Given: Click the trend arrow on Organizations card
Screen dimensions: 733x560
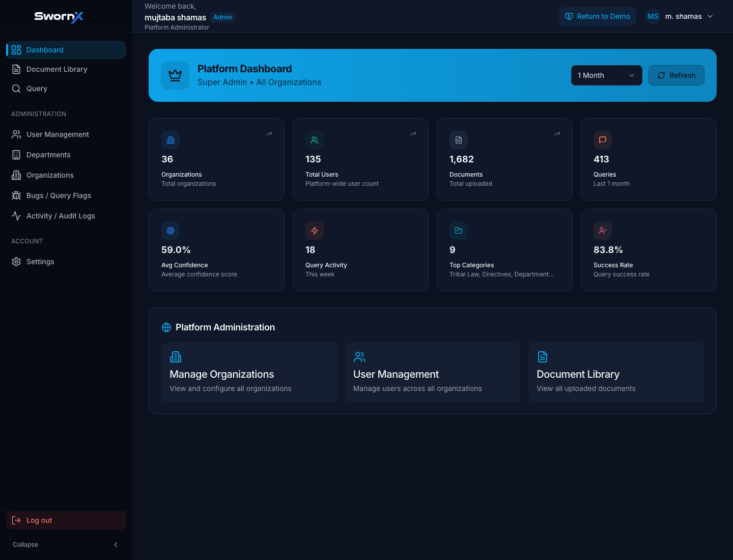Looking at the screenshot, I should (x=269, y=134).
